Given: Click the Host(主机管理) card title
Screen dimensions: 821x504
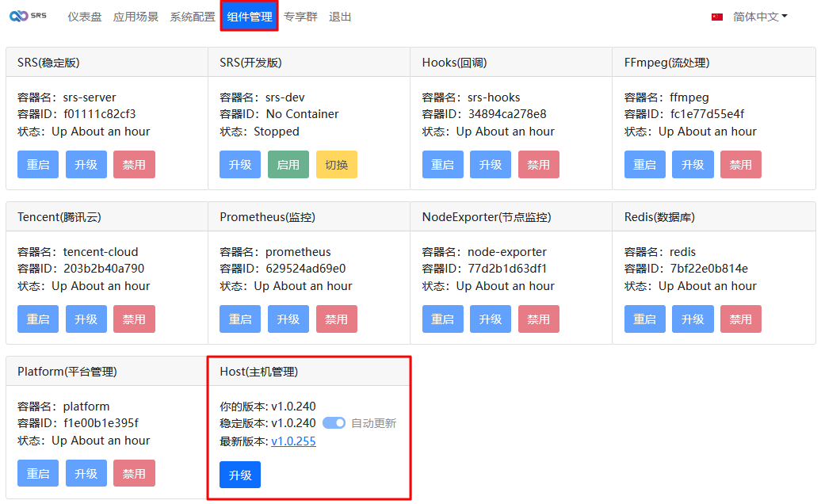Looking at the screenshot, I should [x=258, y=372].
